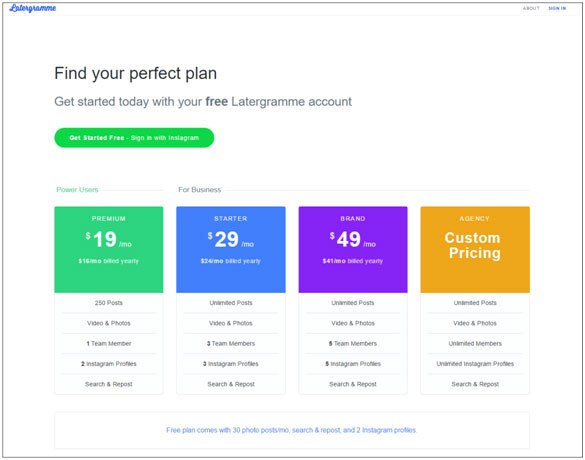The height and width of the screenshot is (460, 585).
Task: Open the Sign In link
Action: pyautogui.click(x=557, y=8)
